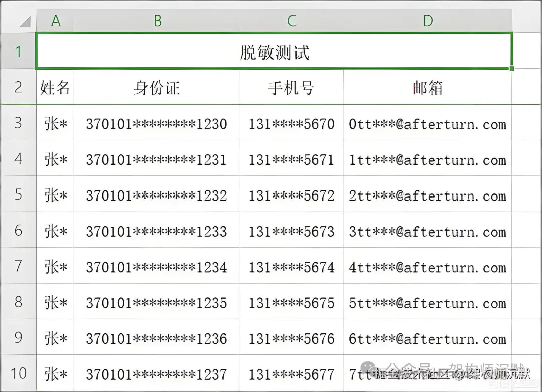Image resolution: width=542 pixels, height=392 pixels.
Task: Click the 姓名 header cell
Action: (55, 87)
